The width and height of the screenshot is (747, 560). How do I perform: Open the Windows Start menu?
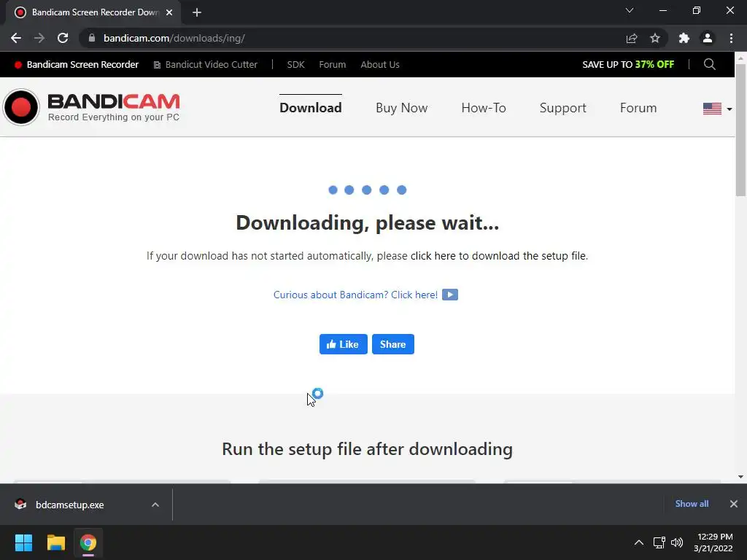[23, 542]
